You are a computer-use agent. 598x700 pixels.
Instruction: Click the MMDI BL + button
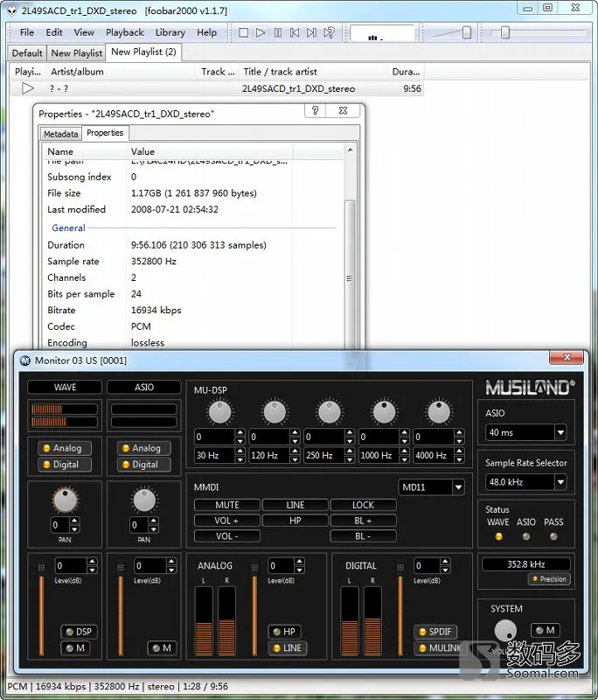coord(363,521)
